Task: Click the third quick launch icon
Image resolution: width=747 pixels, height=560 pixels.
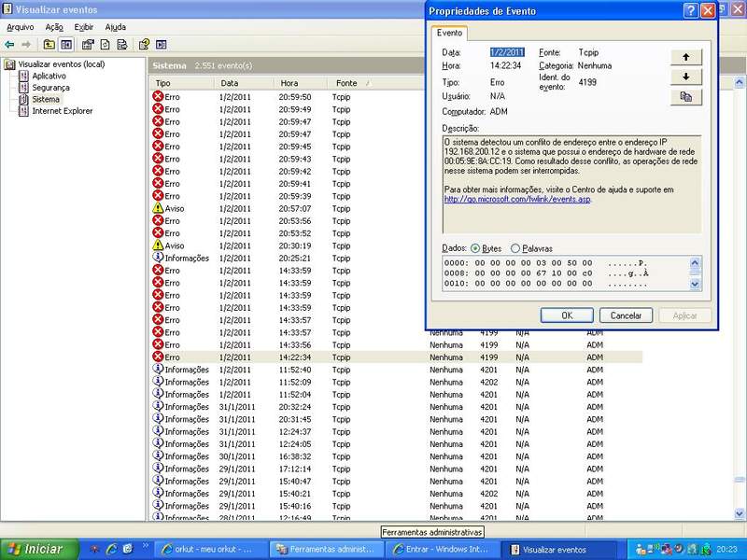Action: (x=128, y=549)
